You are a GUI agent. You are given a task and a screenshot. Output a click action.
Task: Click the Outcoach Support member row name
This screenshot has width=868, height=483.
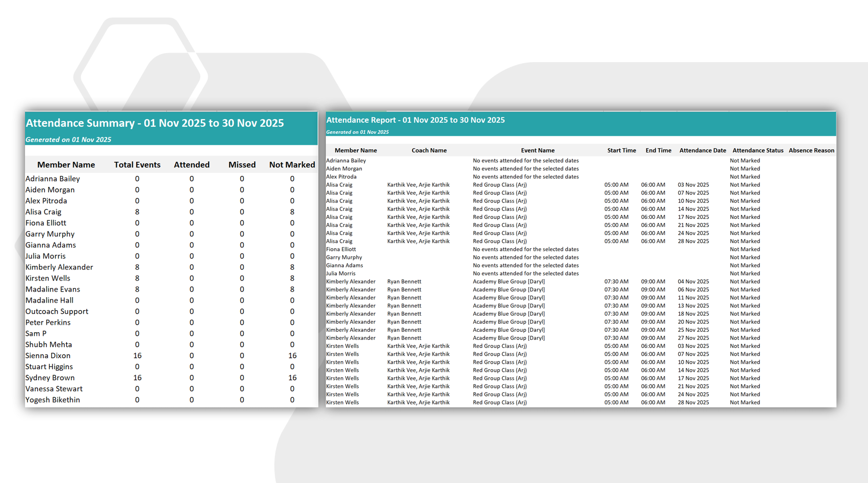coord(57,312)
